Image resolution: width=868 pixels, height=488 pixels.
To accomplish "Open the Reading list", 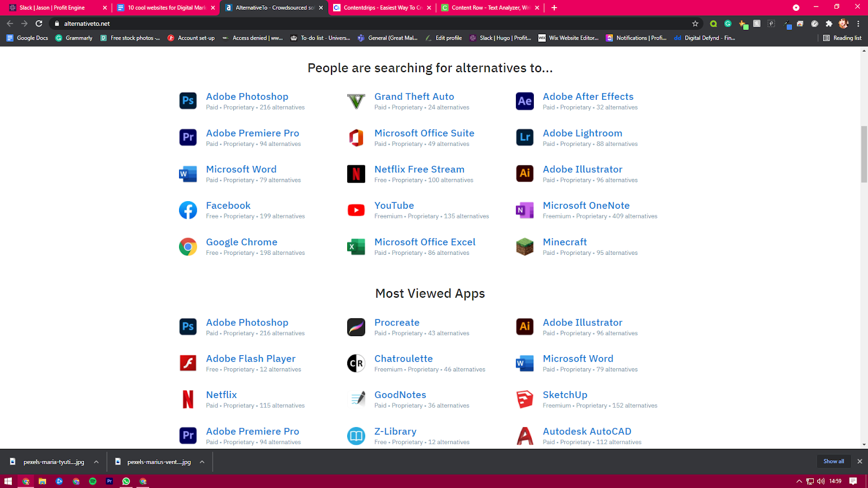I will click(842, 38).
